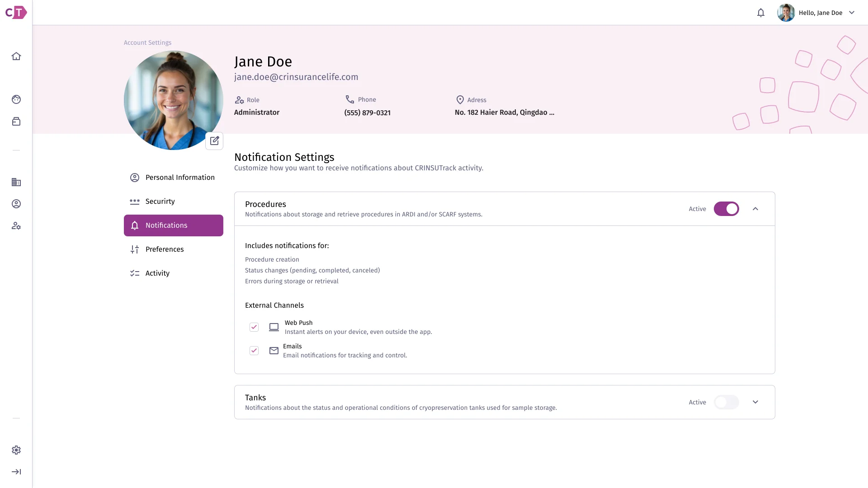Click address No. 182 Haier Road, Qingdao
The height and width of the screenshot is (488, 868).
click(505, 113)
